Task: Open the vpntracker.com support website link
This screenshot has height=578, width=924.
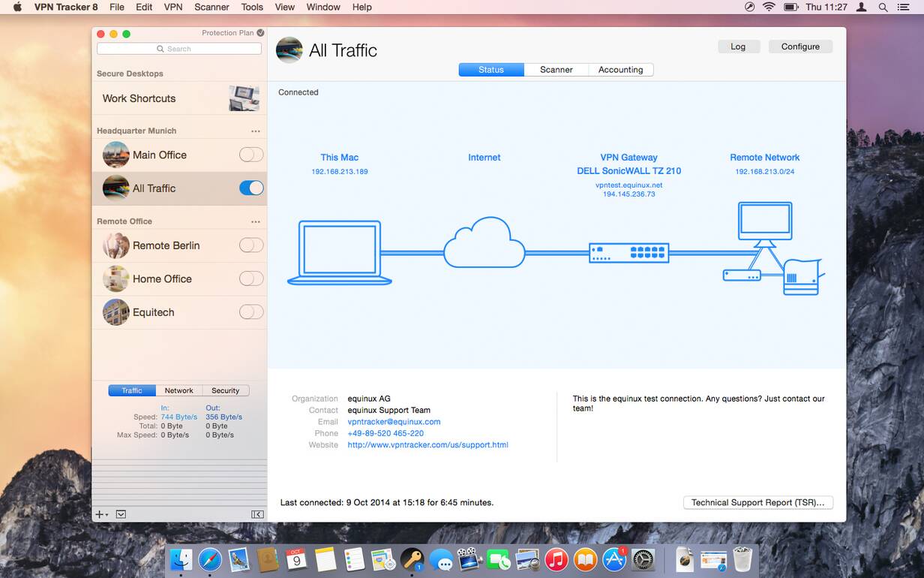Action: [428, 445]
